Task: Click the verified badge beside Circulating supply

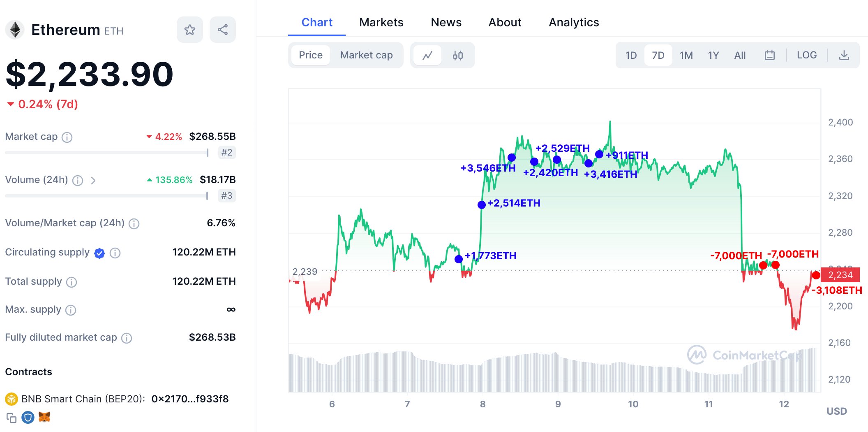Action: (x=99, y=253)
